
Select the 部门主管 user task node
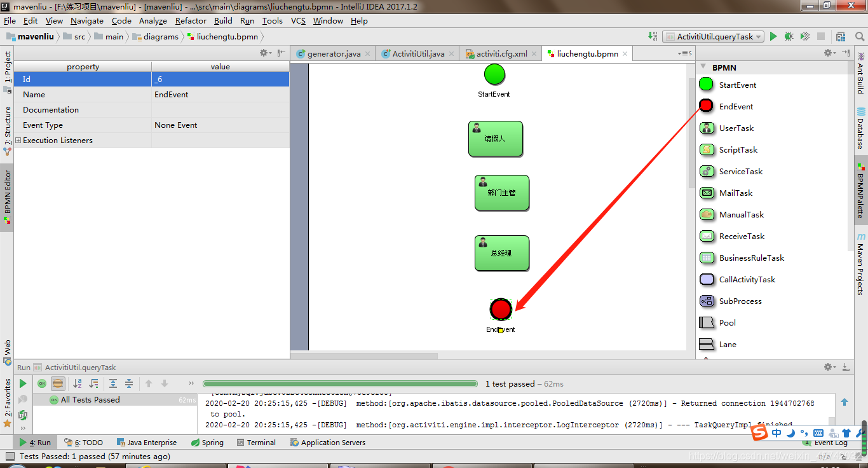click(502, 193)
